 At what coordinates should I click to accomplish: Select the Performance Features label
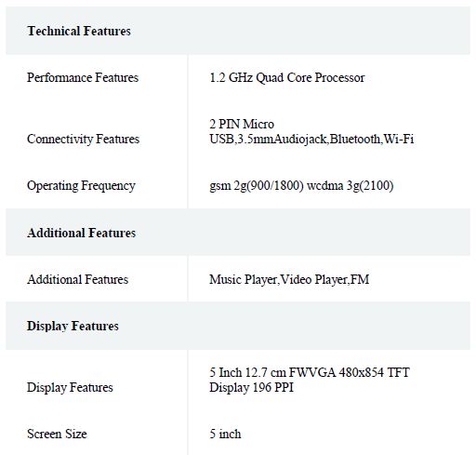[83, 77]
